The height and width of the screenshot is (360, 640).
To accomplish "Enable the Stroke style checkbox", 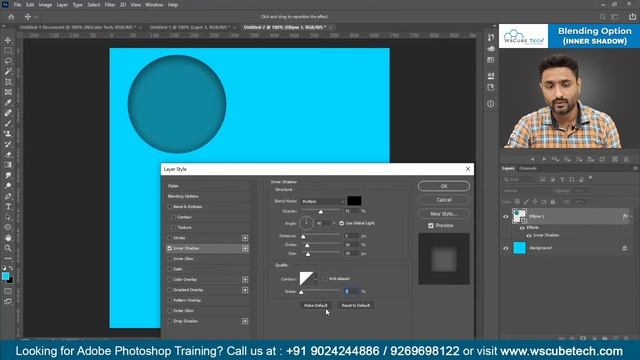I will click(169, 238).
